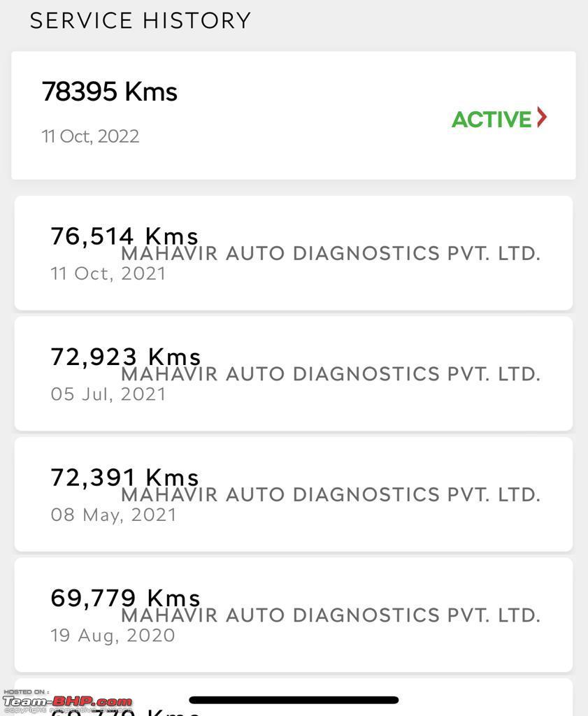The image size is (588, 716).
Task: Tap the green ACTIVE status label
Action: coord(492,120)
